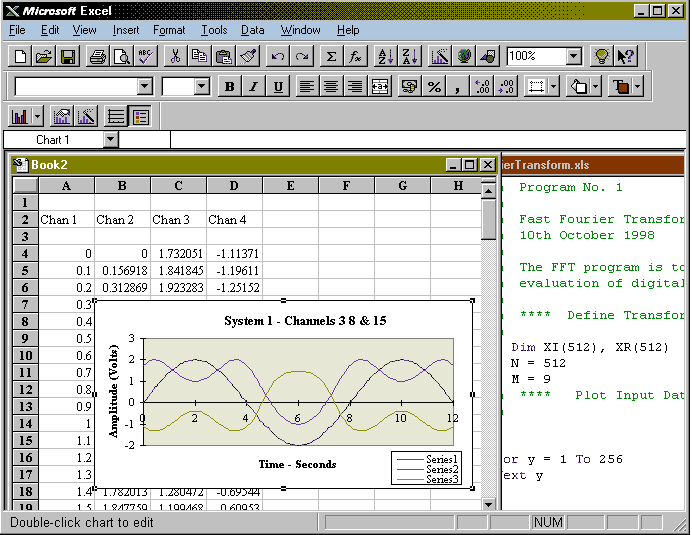Open the Drawing toolbar icon
This screenshot has height=535, width=692.
click(487, 57)
